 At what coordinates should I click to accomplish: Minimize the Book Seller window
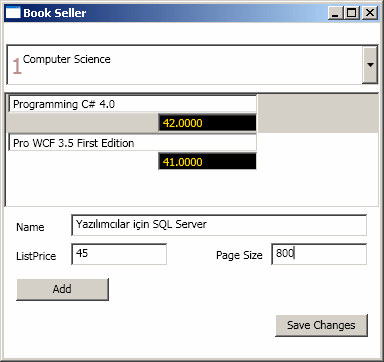[335, 13]
